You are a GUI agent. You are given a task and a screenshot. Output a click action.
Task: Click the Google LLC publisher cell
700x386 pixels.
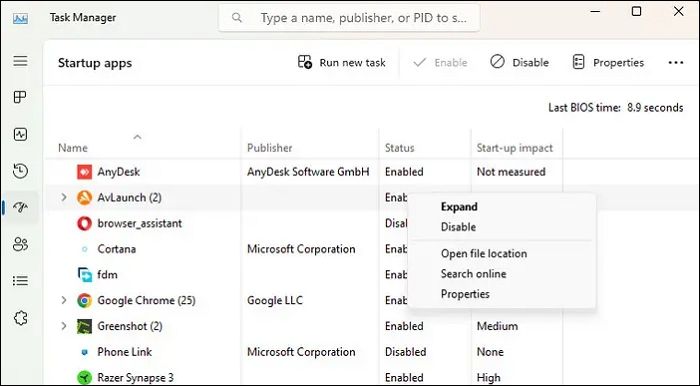(x=275, y=300)
